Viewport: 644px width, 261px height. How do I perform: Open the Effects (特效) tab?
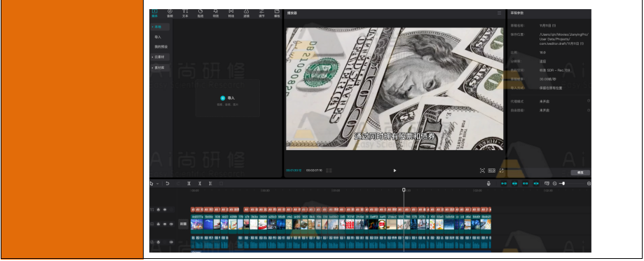pos(216,13)
